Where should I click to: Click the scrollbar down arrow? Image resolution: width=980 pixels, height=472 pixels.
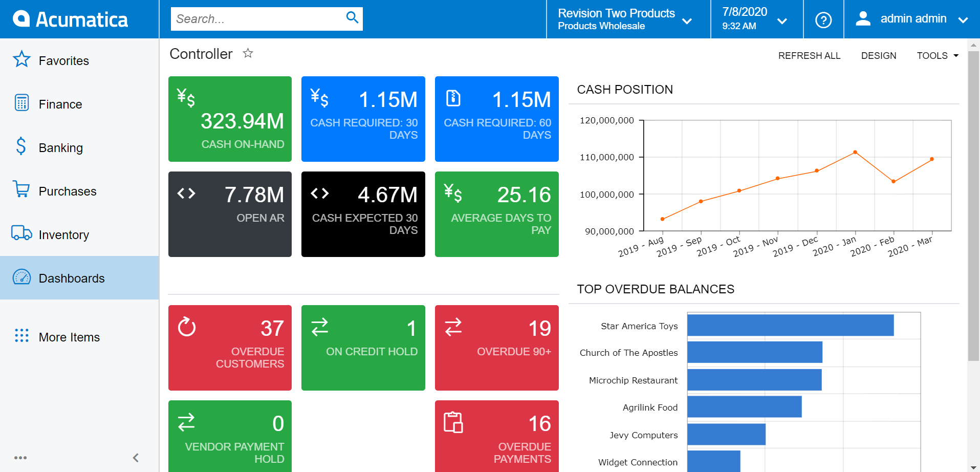973,467
